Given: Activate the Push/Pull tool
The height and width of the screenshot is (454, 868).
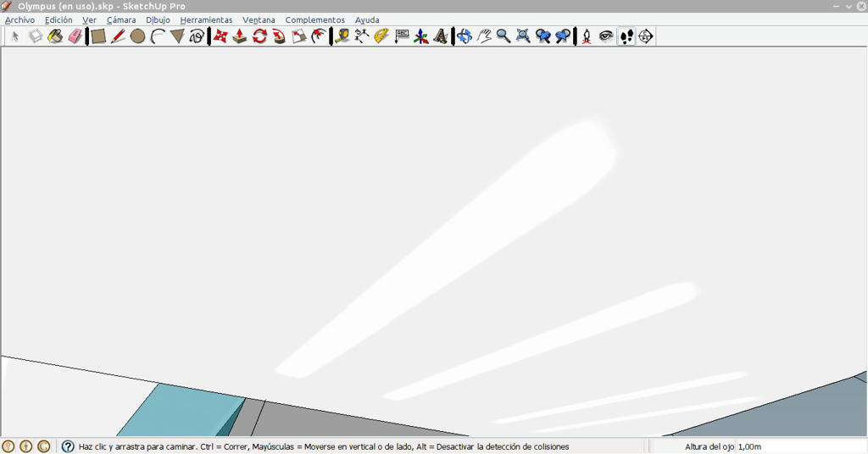Looking at the screenshot, I should pyautogui.click(x=240, y=36).
